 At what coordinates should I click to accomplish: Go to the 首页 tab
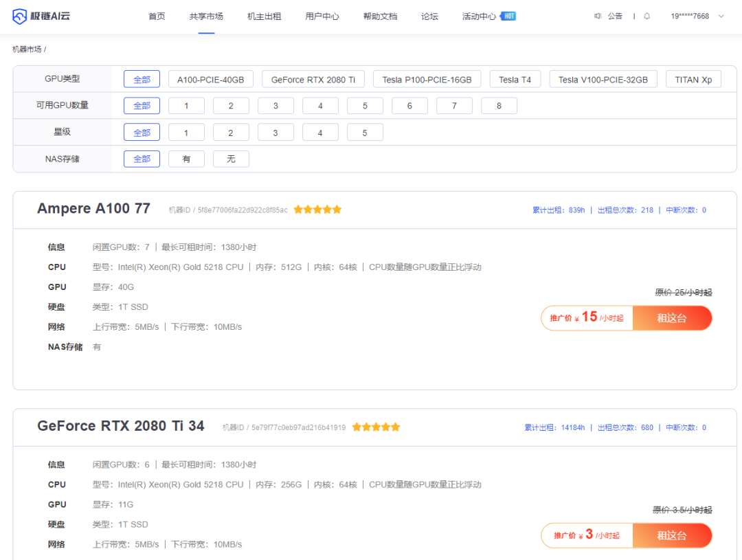click(157, 16)
